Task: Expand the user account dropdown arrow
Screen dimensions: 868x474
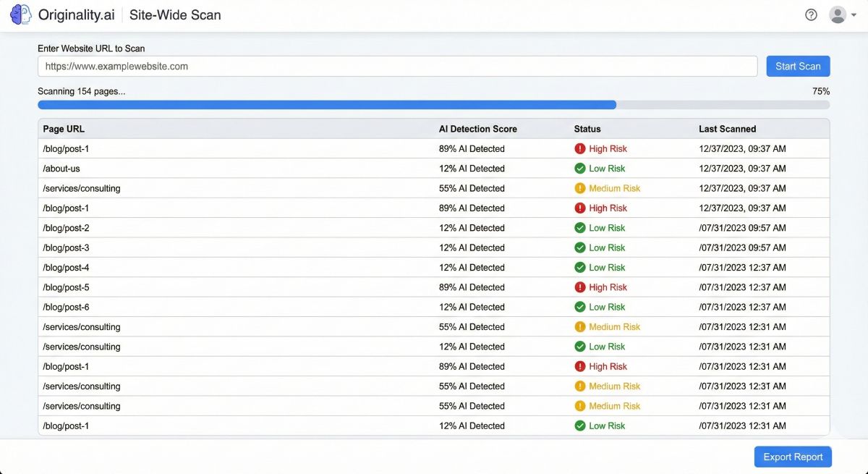Action: click(x=852, y=14)
